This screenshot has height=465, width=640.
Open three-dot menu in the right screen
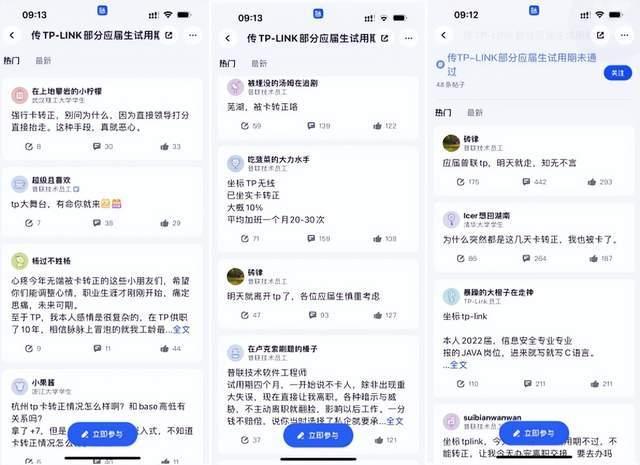pos(624,36)
